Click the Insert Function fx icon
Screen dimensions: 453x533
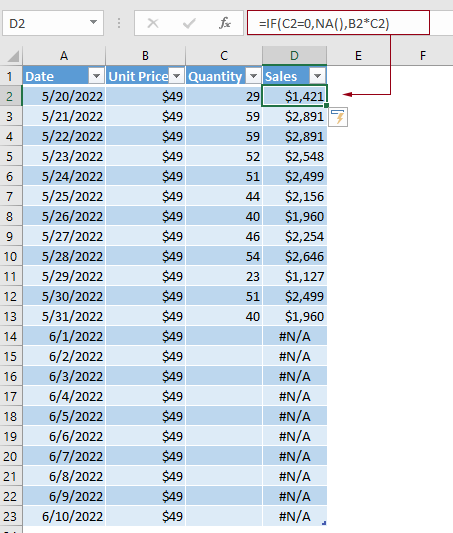coord(225,23)
